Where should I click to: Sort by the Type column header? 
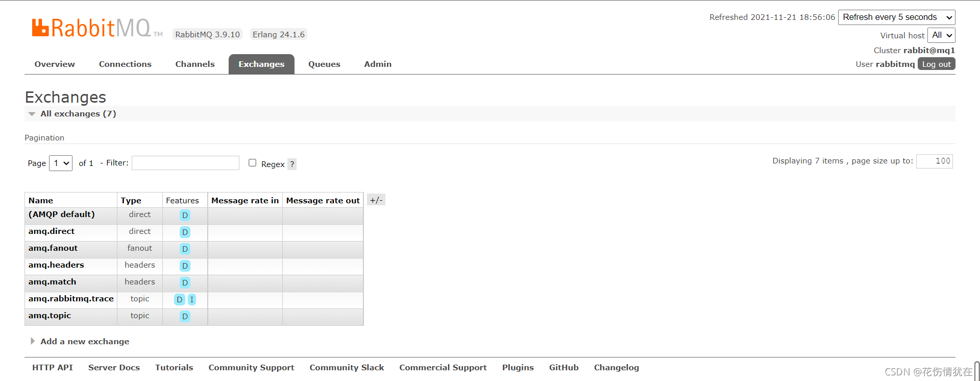click(x=131, y=200)
